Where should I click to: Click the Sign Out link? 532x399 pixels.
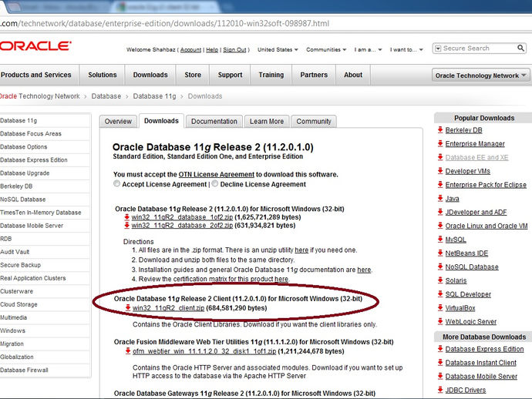pos(234,50)
